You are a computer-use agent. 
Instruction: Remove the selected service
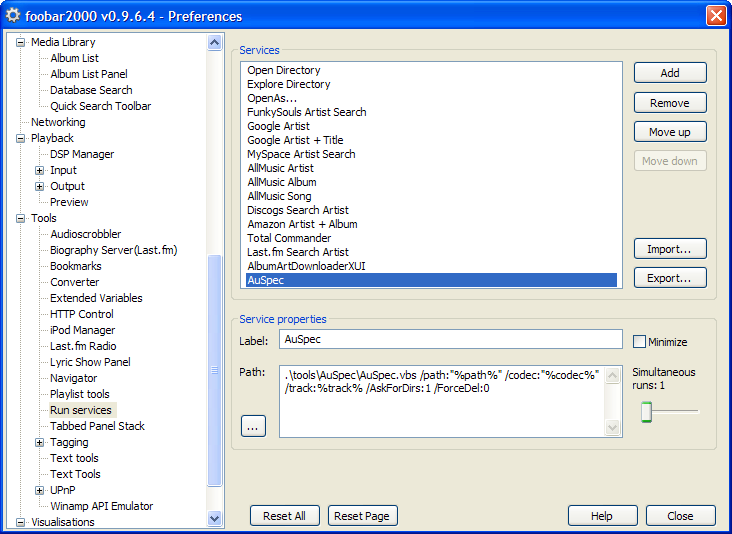coord(670,102)
